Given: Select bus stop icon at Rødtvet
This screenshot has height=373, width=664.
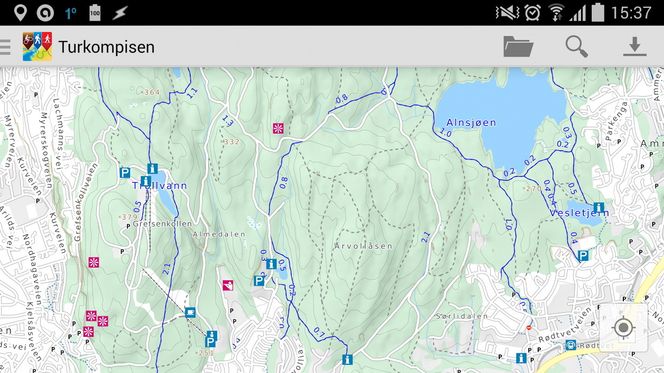Looking at the screenshot, I should [x=570, y=345].
